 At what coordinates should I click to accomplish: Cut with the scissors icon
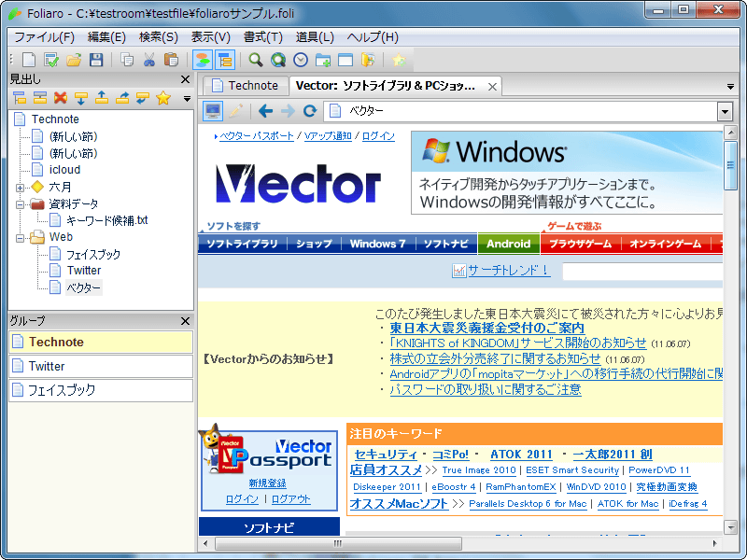[x=149, y=60]
